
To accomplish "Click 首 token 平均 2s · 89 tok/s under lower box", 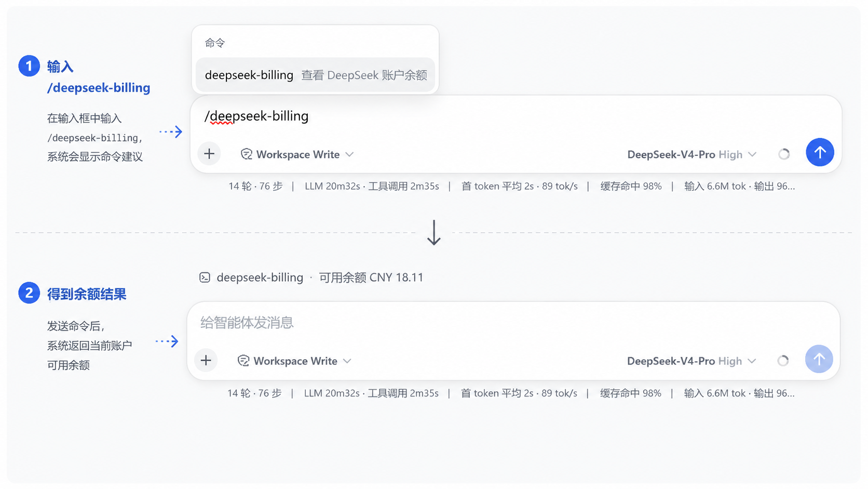I will coord(519,393).
